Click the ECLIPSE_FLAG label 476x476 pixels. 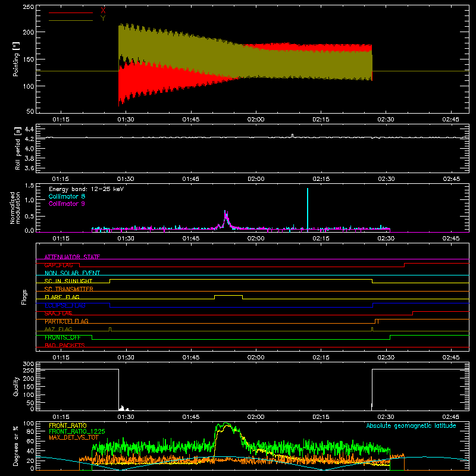[x=65, y=305]
